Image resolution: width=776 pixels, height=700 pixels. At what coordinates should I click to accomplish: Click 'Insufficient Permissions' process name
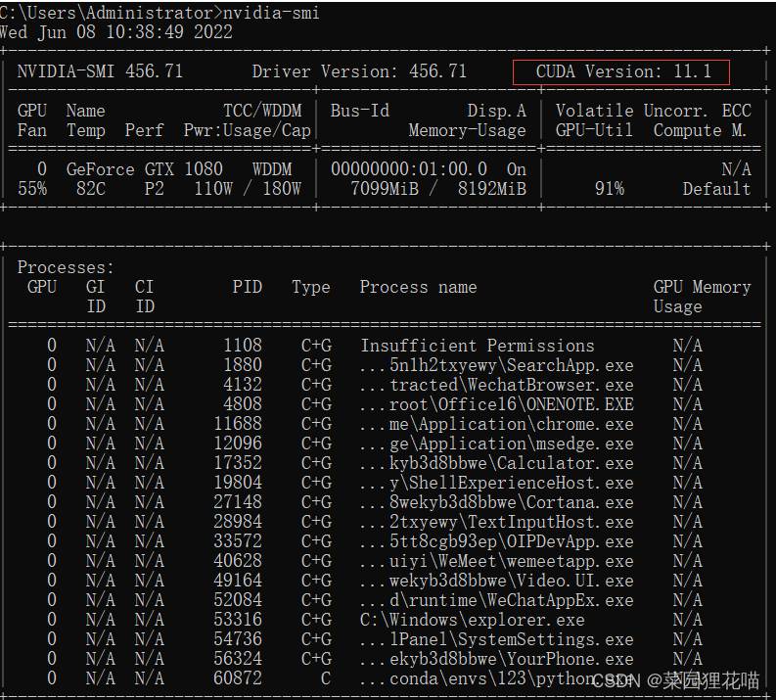pyautogui.click(x=478, y=345)
